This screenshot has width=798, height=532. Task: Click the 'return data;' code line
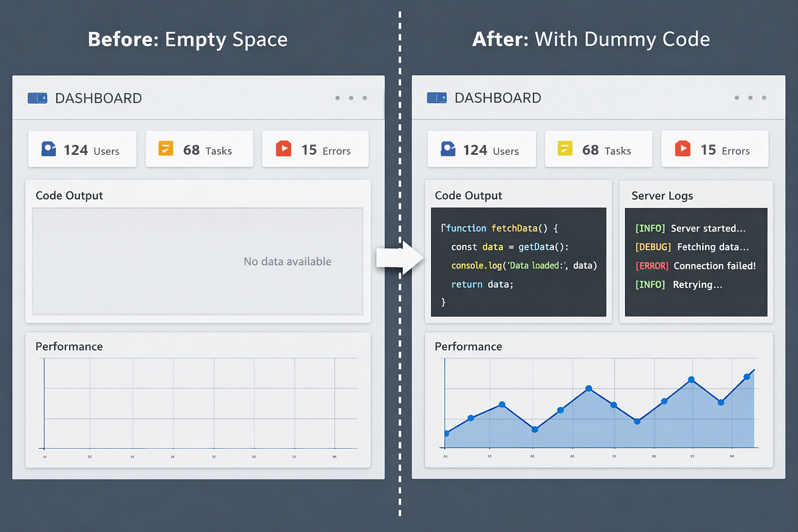point(482,284)
